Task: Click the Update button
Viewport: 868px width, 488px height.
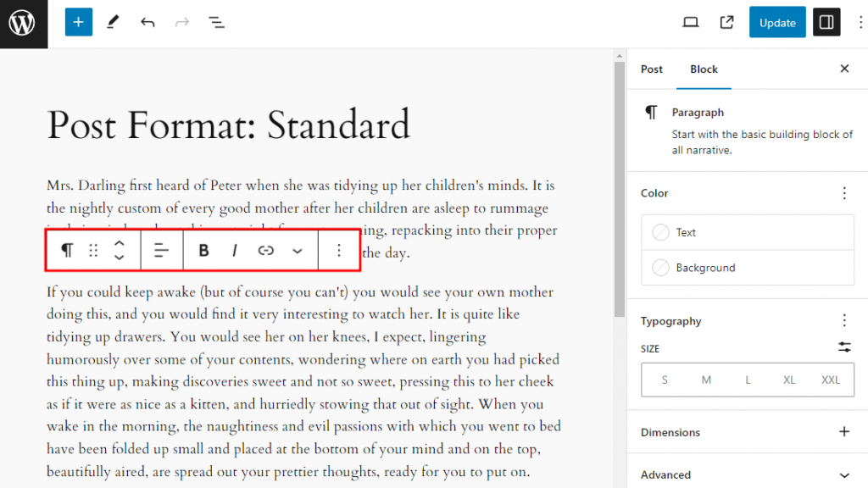Action: point(776,21)
